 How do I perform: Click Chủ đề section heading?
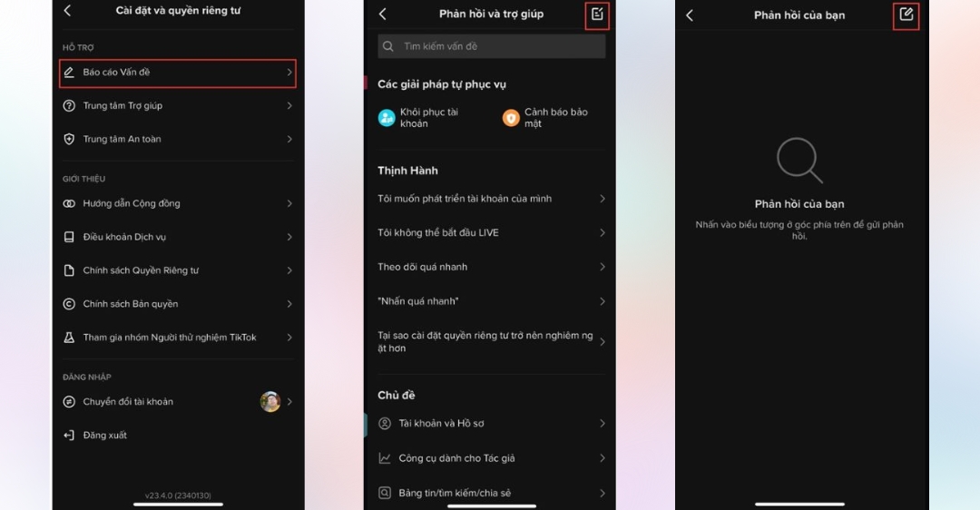[x=397, y=395]
